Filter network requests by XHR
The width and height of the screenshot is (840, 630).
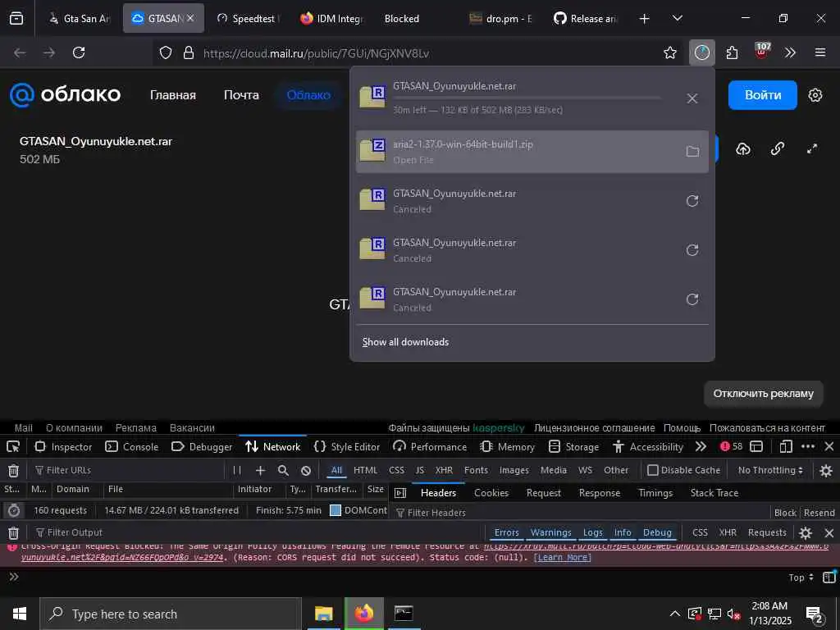(x=444, y=470)
